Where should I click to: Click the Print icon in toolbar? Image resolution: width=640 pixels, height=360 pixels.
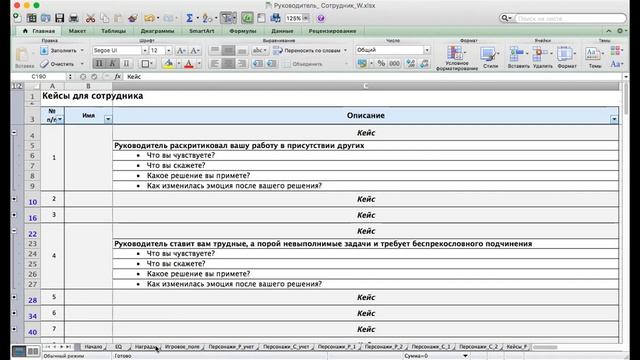pyautogui.click(x=74, y=18)
